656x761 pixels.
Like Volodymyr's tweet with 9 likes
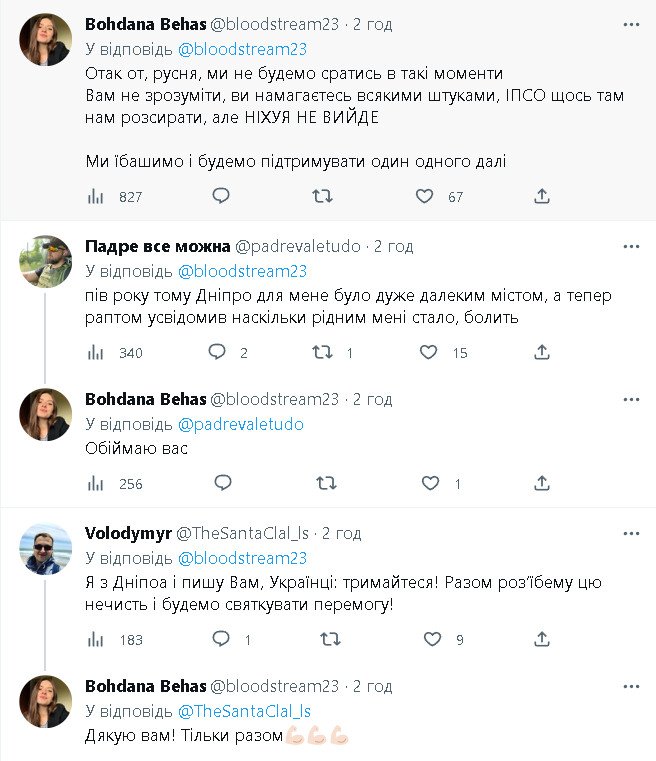(x=432, y=639)
